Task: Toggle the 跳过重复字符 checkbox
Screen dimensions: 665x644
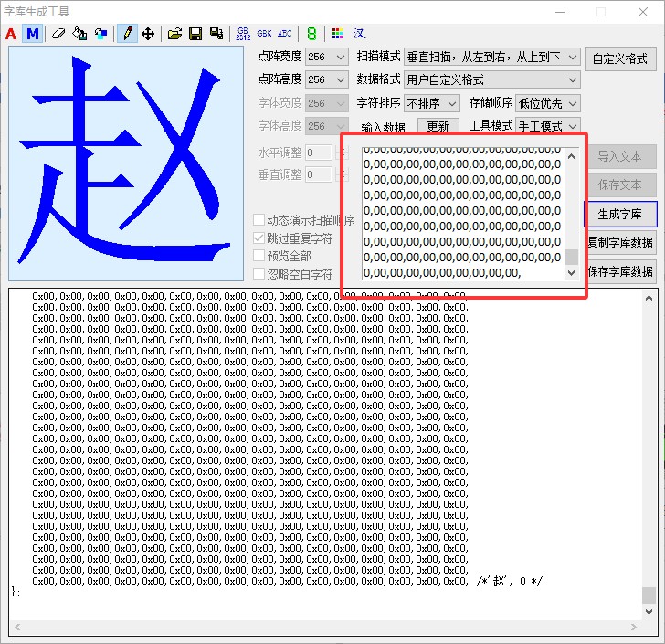Action: pos(259,238)
